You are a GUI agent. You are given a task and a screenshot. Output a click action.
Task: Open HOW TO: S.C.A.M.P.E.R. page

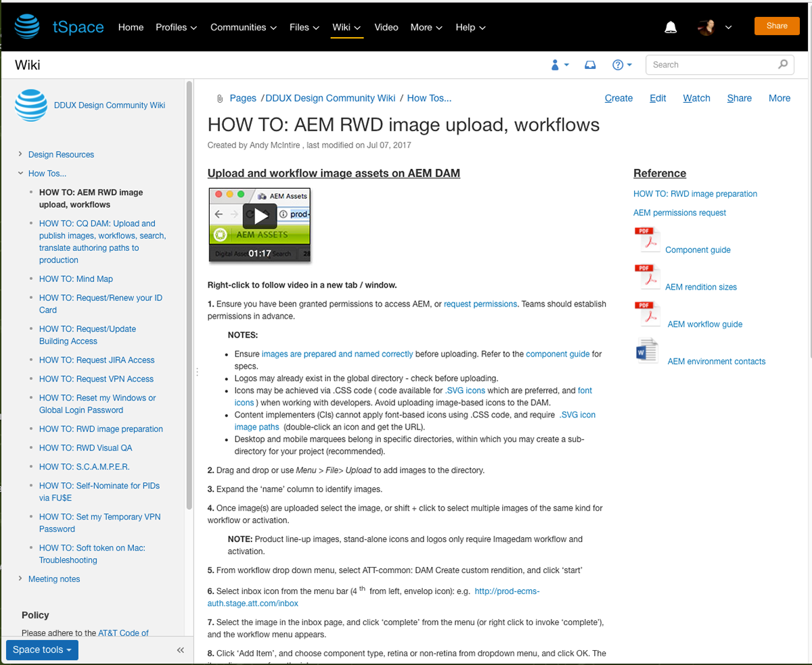coord(84,467)
